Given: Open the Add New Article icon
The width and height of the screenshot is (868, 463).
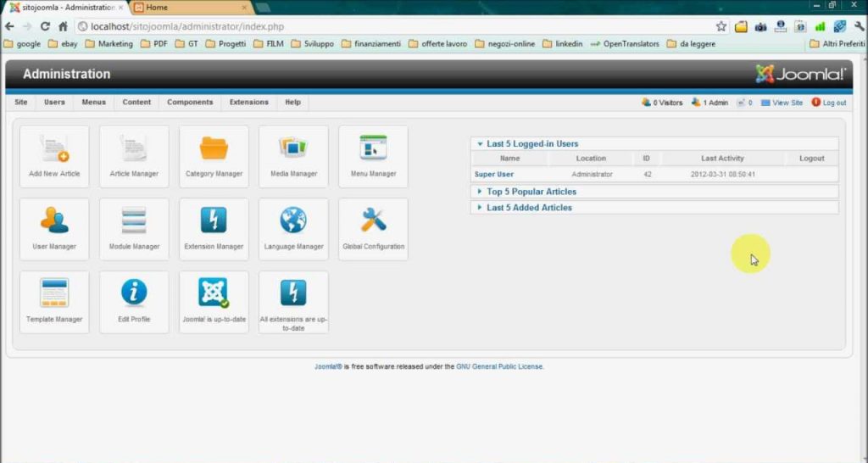Looking at the screenshot, I should pyautogui.click(x=54, y=156).
